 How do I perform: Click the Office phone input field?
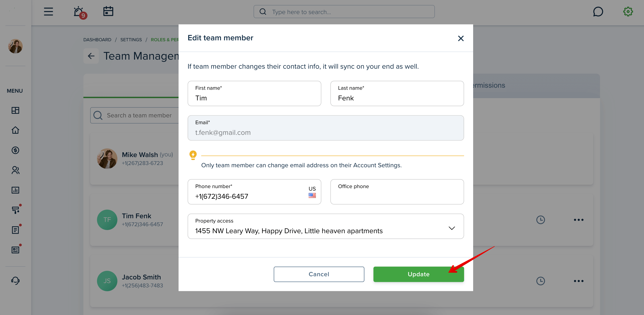pyautogui.click(x=397, y=192)
